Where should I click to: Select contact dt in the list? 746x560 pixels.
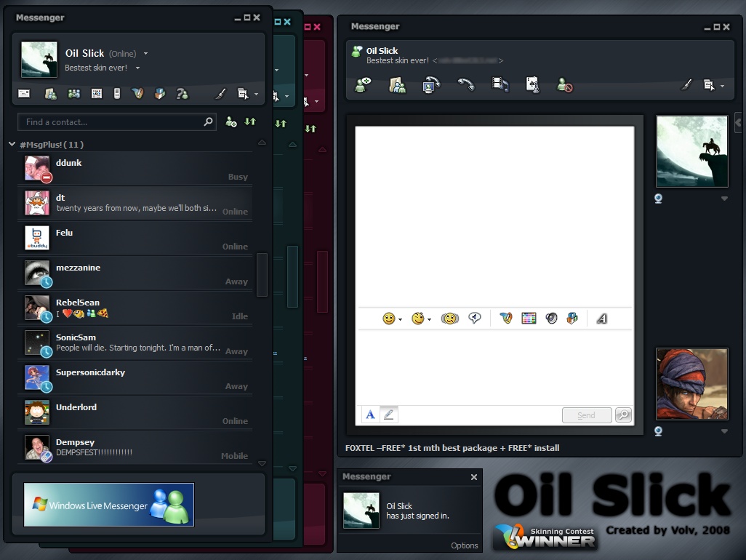pos(135,204)
